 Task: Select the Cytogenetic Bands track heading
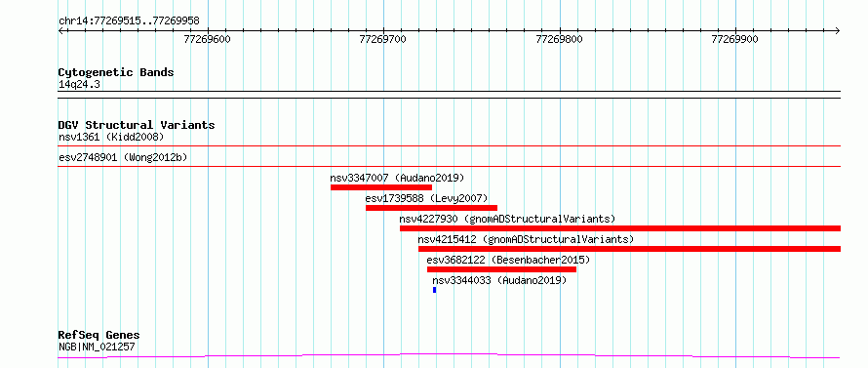click(x=116, y=72)
